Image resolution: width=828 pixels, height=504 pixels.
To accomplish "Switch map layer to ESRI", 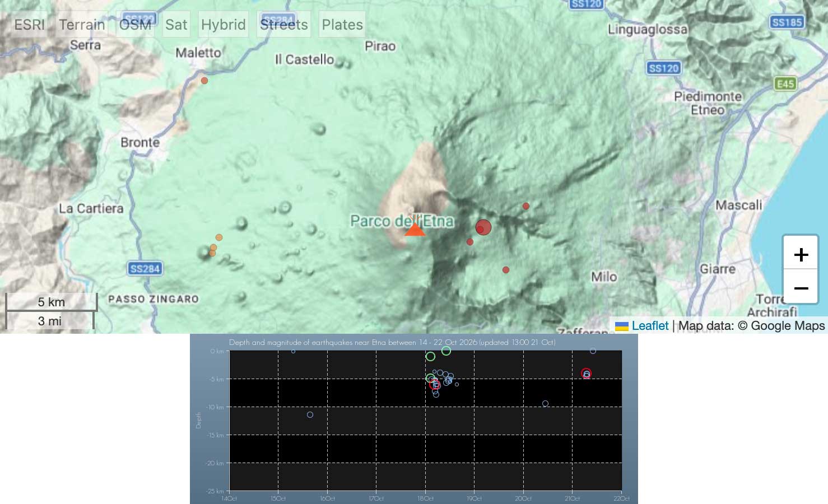I will [30, 25].
